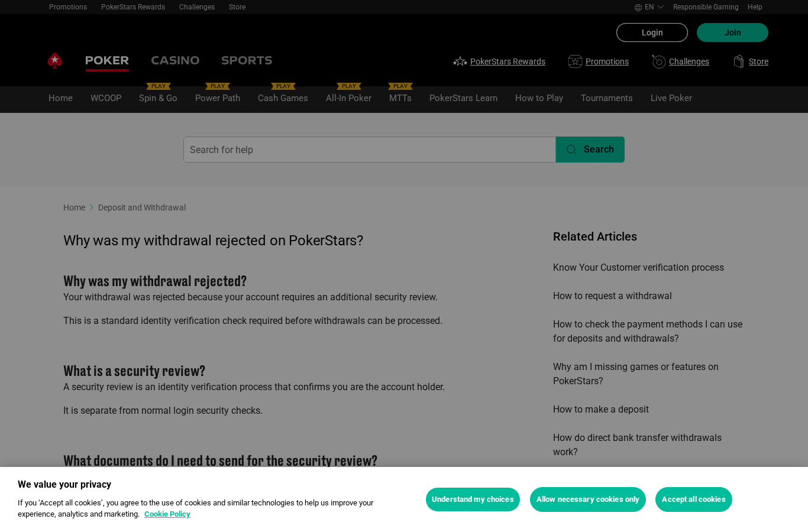Click the globe language icon

tap(638, 7)
